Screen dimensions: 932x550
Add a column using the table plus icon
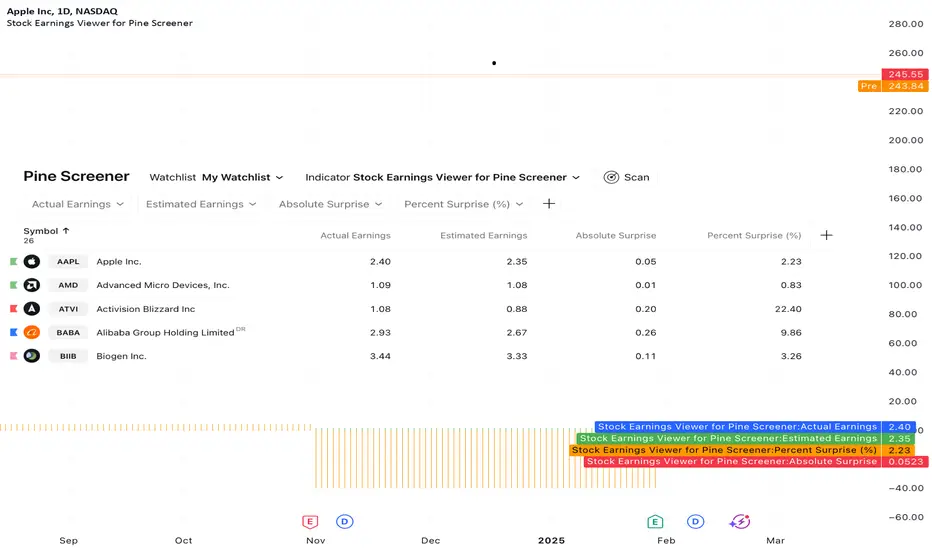pos(827,235)
